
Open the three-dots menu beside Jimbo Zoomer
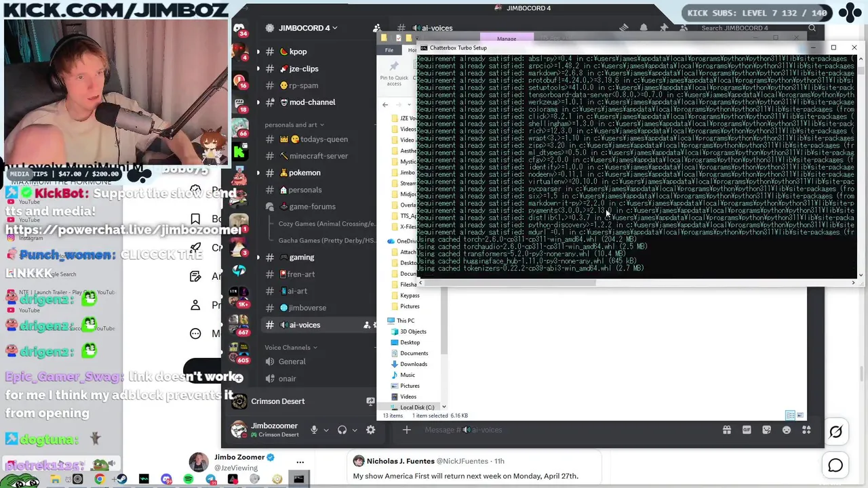coord(300,462)
